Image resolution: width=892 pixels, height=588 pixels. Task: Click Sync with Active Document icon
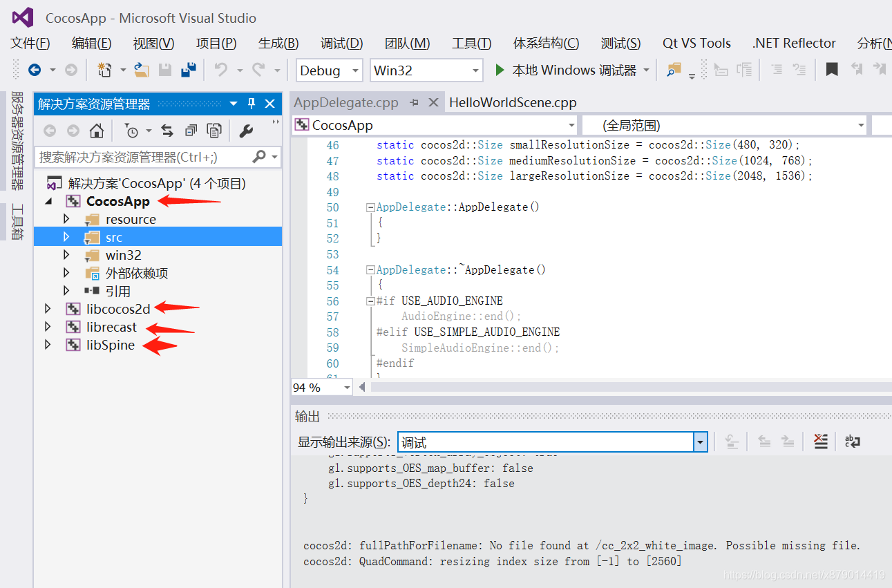coord(167,131)
